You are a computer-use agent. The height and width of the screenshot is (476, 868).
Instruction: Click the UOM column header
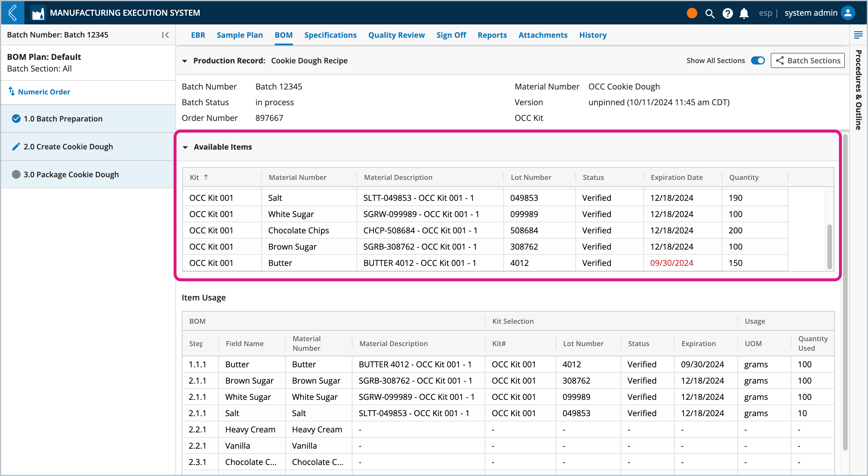click(753, 343)
